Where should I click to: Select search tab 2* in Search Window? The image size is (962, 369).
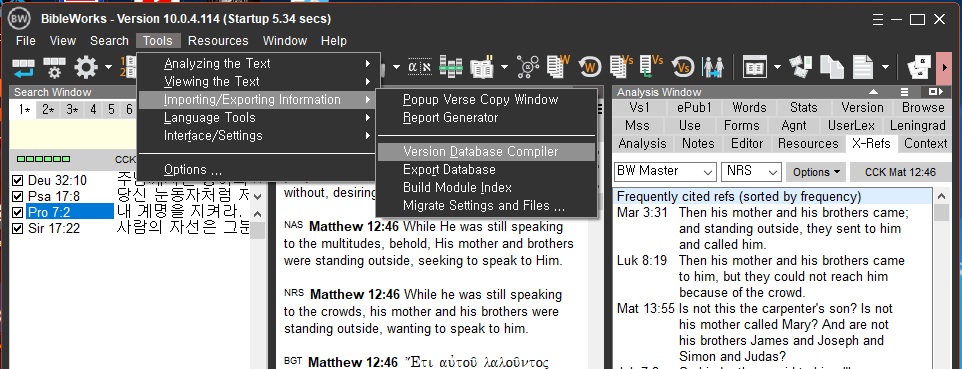pyautogui.click(x=47, y=110)
